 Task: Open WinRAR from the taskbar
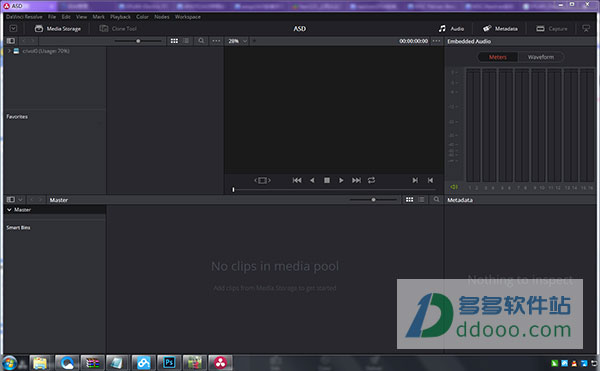pyautogui.click(x=92, y=363)
